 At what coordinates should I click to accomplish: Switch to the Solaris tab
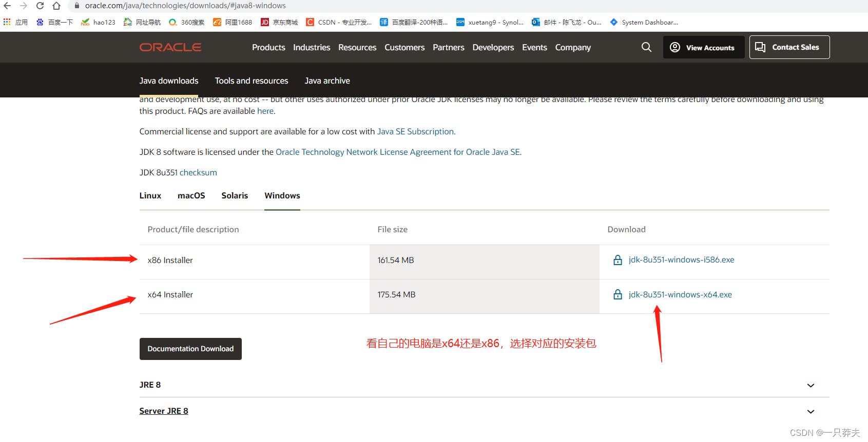235,195
